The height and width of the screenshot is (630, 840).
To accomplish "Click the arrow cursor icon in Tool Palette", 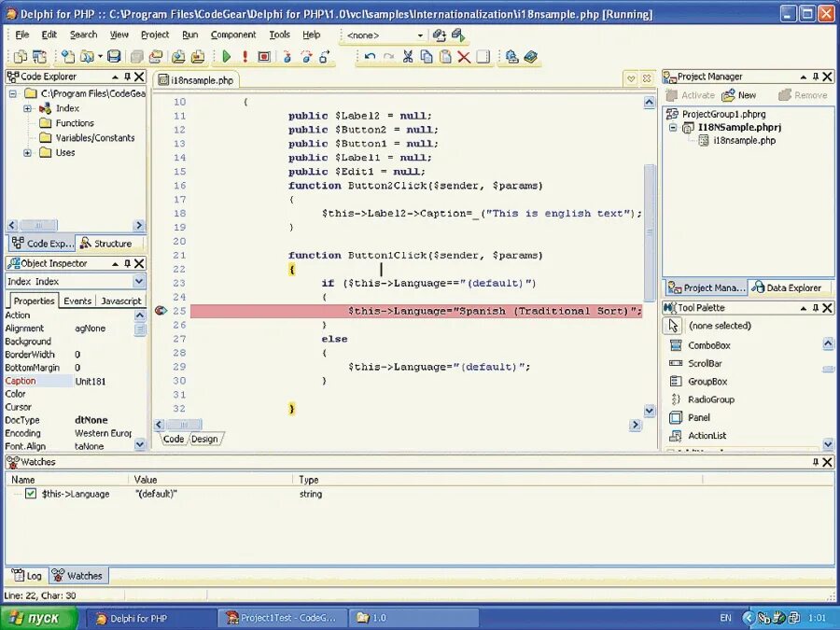I will pyautogui.click(x=673, y=325).
